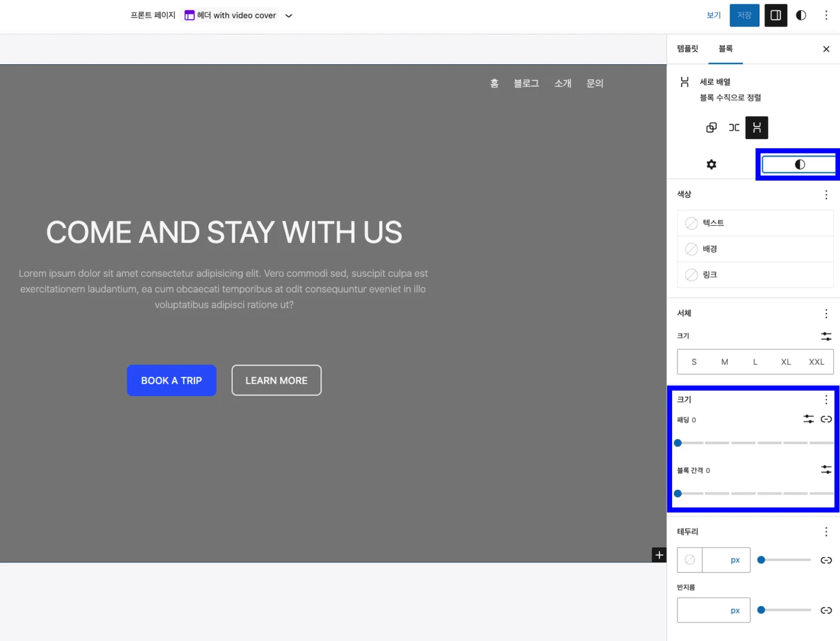
Task: Click the 소개 navigation link
Action: (x=563, y=83)
